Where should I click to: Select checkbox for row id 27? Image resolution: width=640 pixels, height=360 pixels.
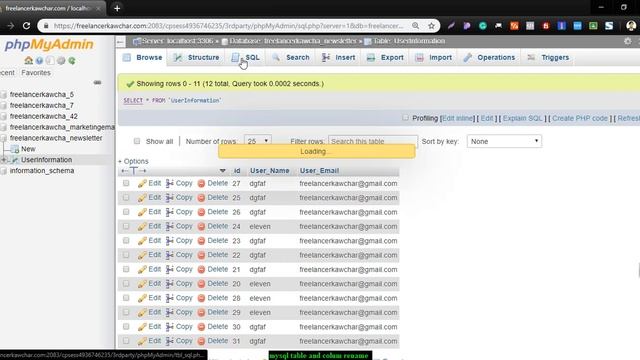(126, 183)
